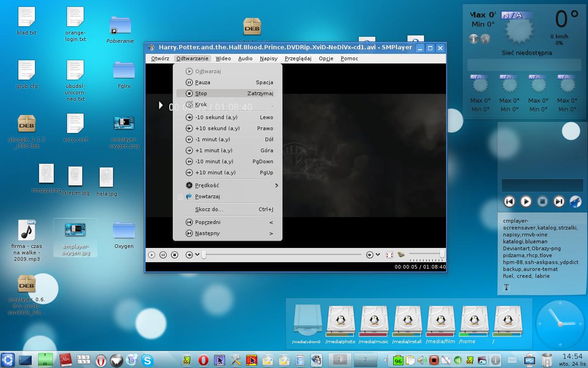Open the Otwórz menu

coord(160,58)
